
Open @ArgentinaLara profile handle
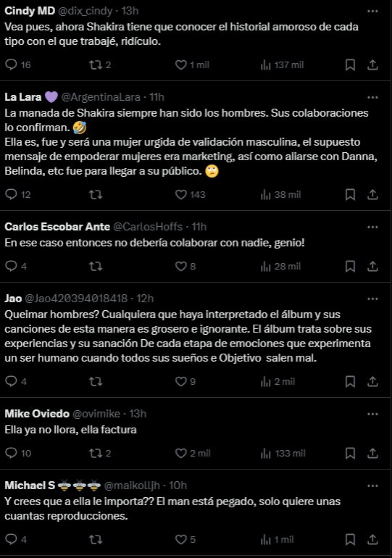pyautogui.click(x=102, y=97)
